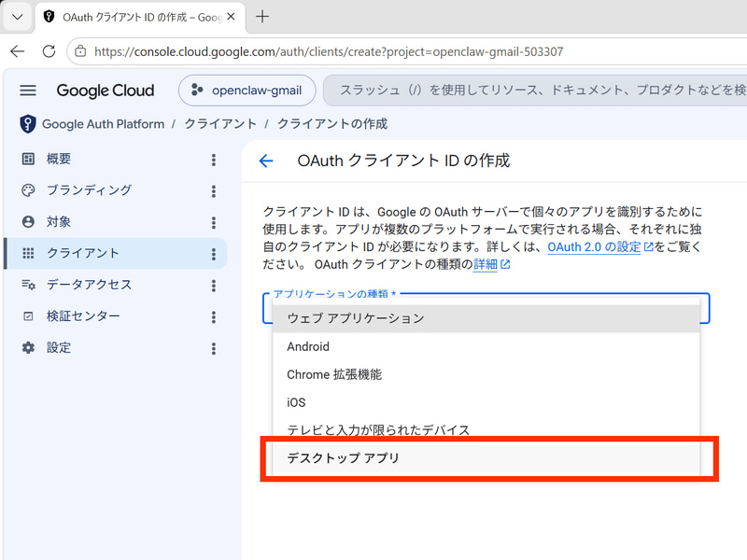The width and height of the screenshot is (747, 560).
Task: Open the main navigation hamburger menu
Action: [x=28, y=90]
